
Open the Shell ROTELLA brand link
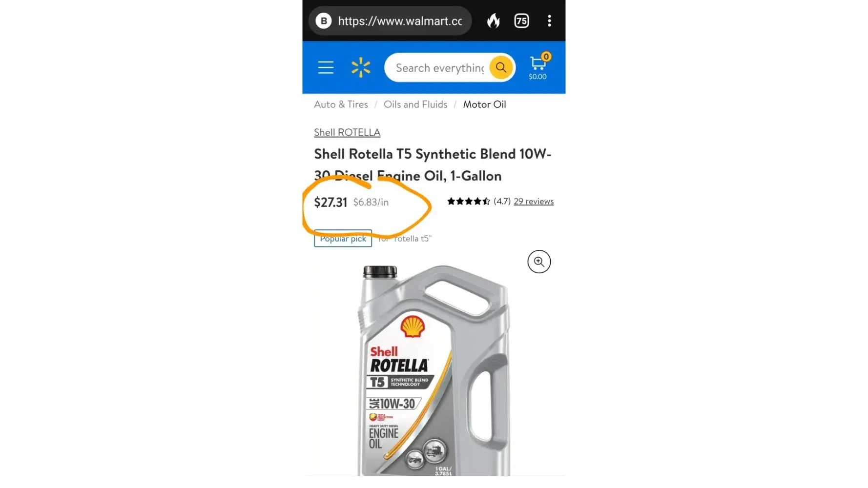(x=347, y=132)
